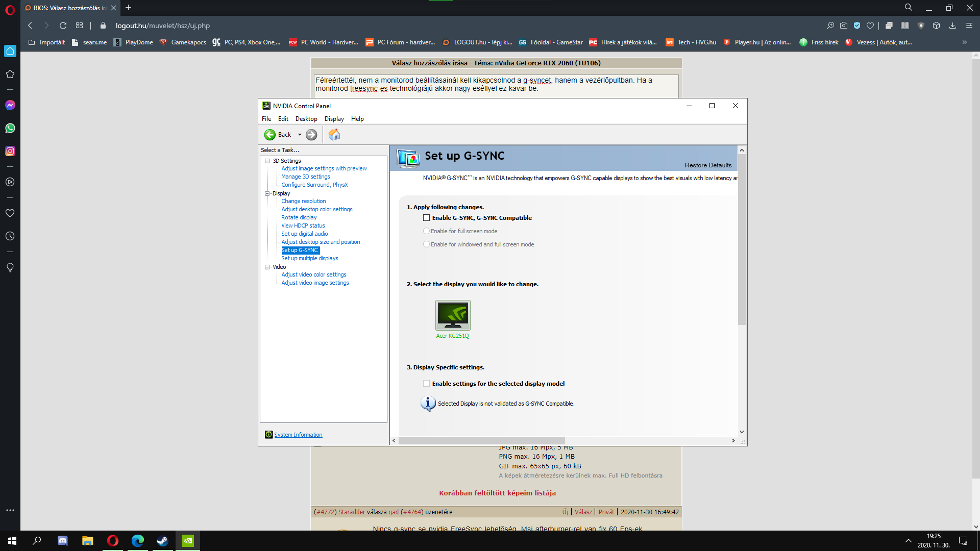
Task: Collapse the Display tree node
Action: click(x=267, y=193)
